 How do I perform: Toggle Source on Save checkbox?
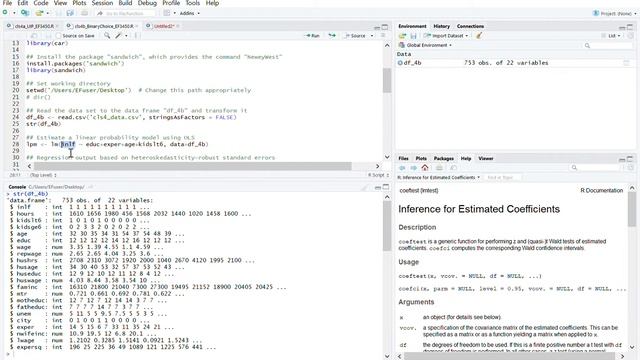click(x=58, y=36)
